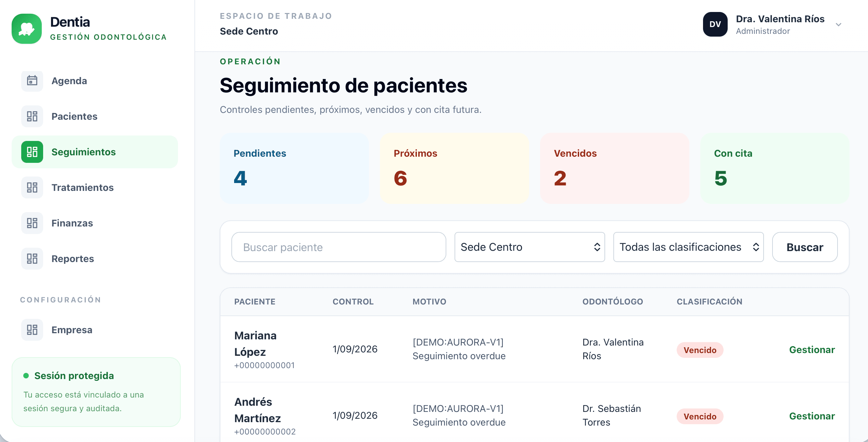The image size is (868, 442).
Task: Click the Vencido badge for Mariana López
Action: click(700, 350)
